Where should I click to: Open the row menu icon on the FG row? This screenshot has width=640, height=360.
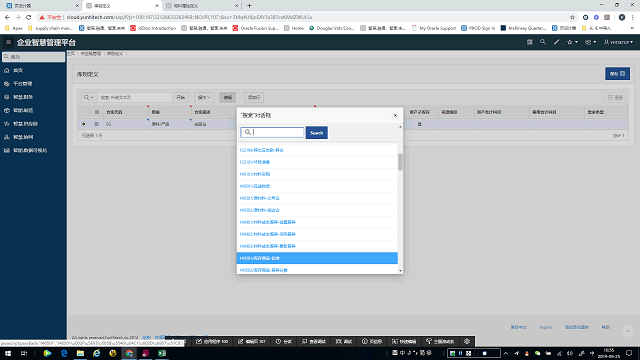96,124
